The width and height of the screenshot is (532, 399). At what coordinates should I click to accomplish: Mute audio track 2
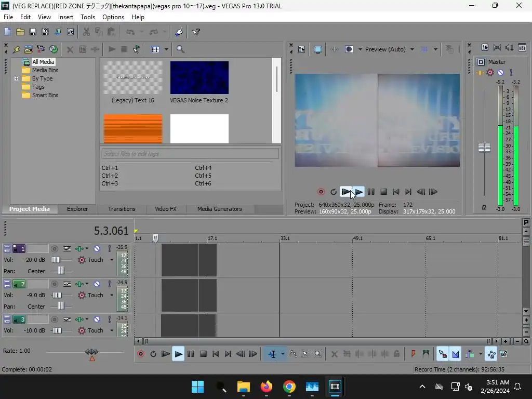pyautogui.click(x=97, y=284)
